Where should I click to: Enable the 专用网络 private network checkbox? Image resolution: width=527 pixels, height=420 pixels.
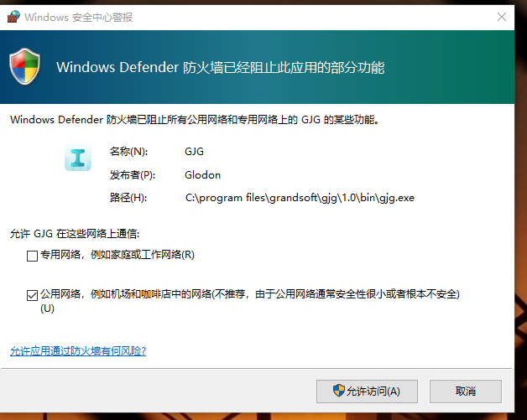click(32, 256)
